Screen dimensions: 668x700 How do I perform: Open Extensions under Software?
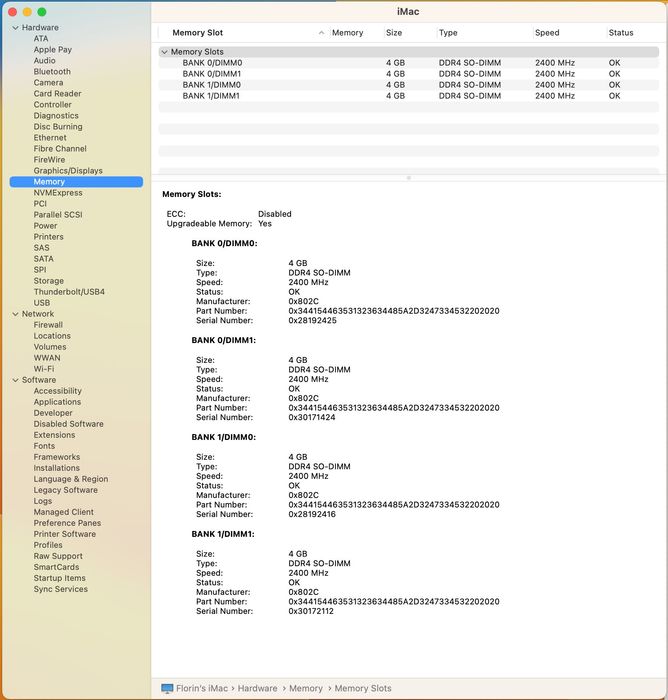tap(54, 435)
